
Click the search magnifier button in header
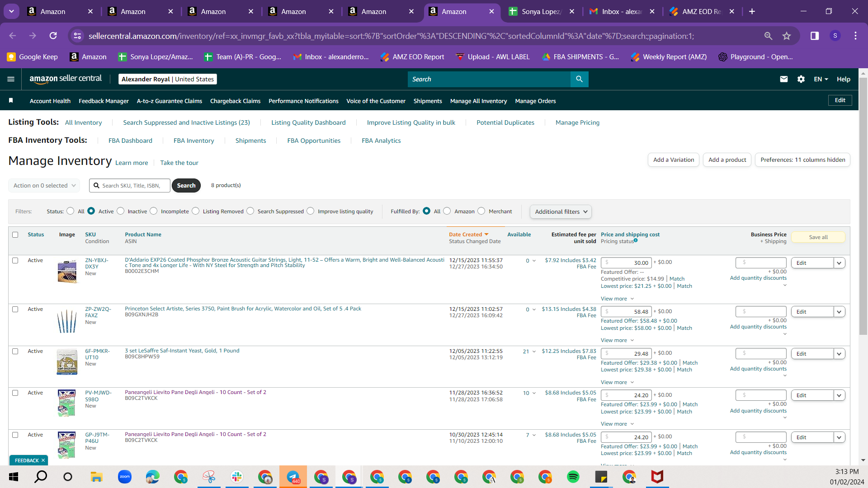point(579,79)
